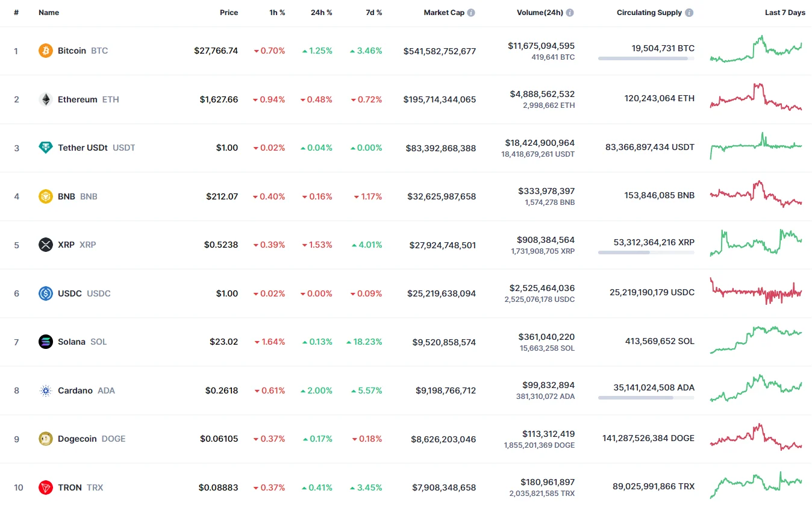Image resolution: width=812 pixels, height=508 pixels.
Task: Click the Bitcoin coin logo icon
Action: [46, 51]
